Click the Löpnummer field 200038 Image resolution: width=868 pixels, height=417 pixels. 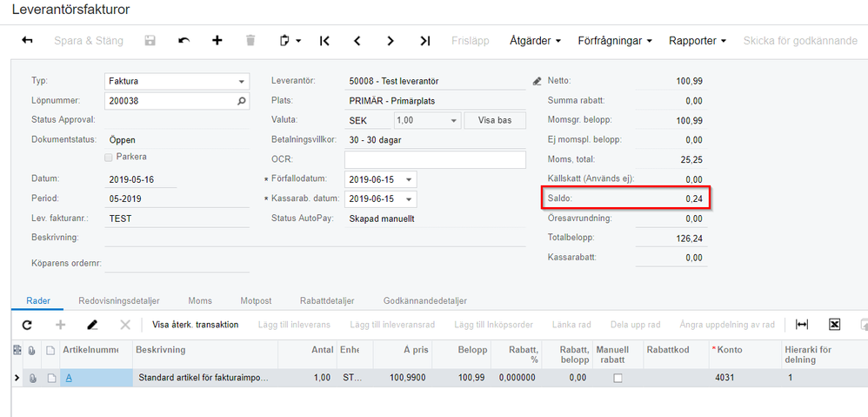177,101
